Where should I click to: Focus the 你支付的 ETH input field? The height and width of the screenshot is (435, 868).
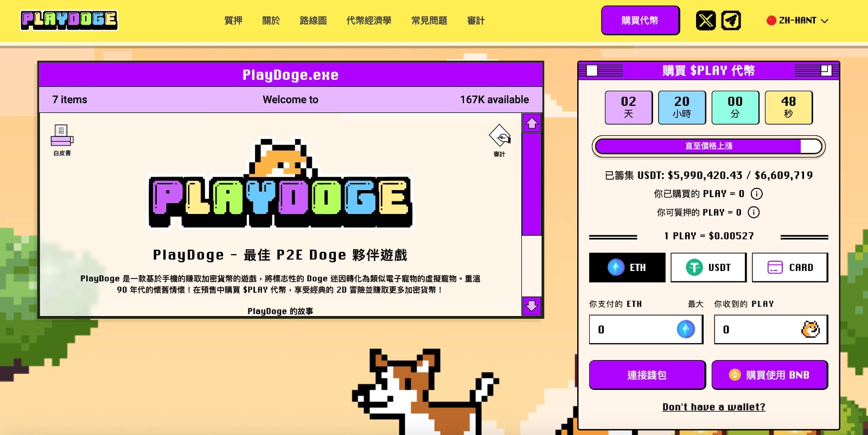(646, 329)
